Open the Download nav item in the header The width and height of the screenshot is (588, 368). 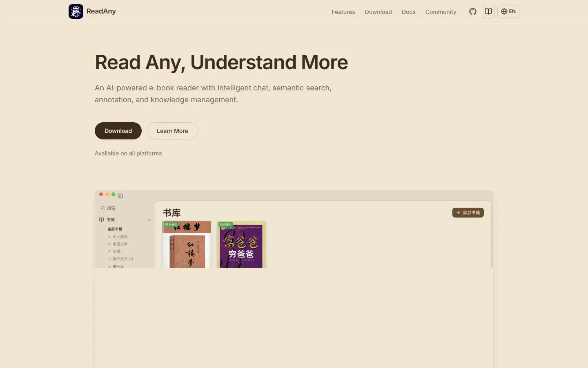pos(378,12)
